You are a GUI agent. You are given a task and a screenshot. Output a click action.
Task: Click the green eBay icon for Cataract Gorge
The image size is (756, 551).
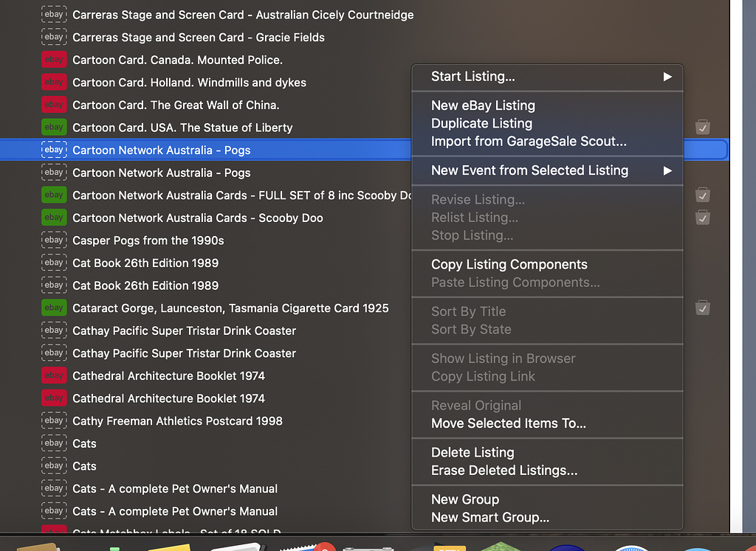click(54, 308)
